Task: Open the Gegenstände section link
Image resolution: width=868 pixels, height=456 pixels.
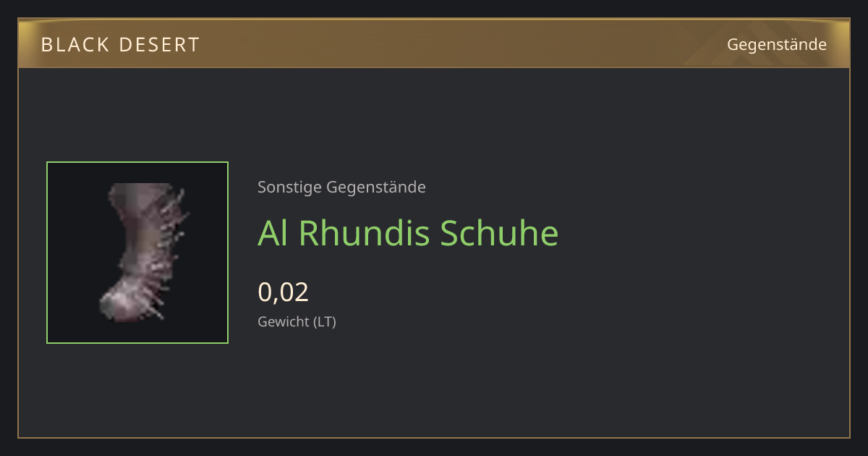Action: coord(776,45)
